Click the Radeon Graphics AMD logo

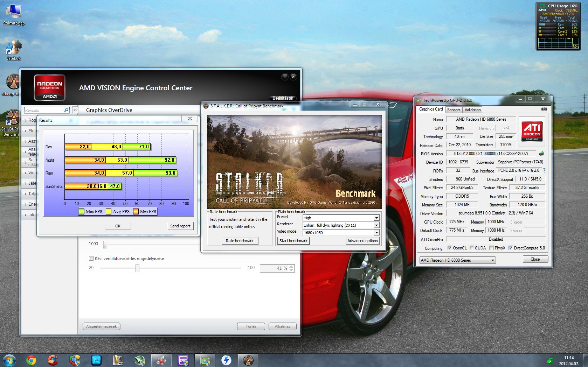(49, 87)
